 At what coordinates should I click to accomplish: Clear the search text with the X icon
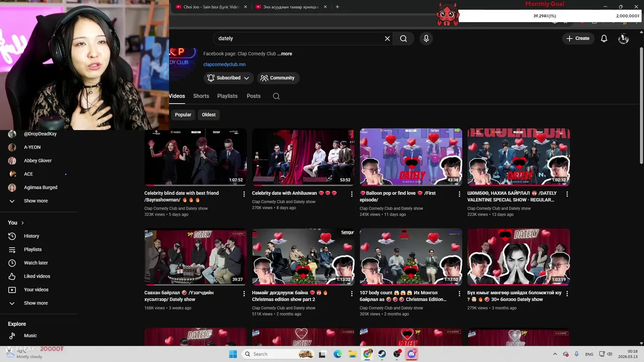[387, 38]
